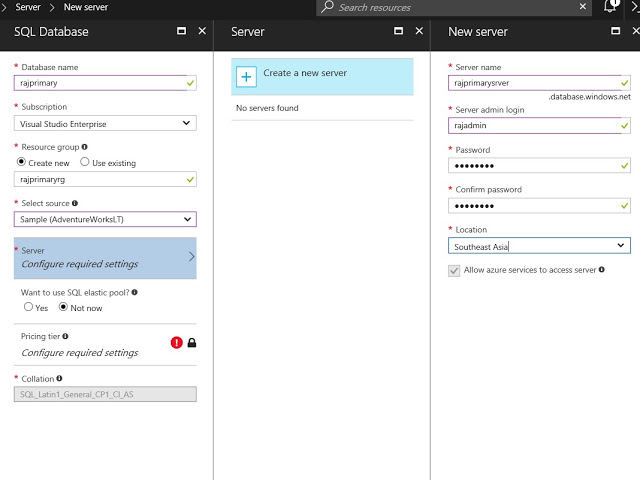This screenshot has height=480, width=640.
Task: Click the search magnifier icon
Action: coord(327,7)
